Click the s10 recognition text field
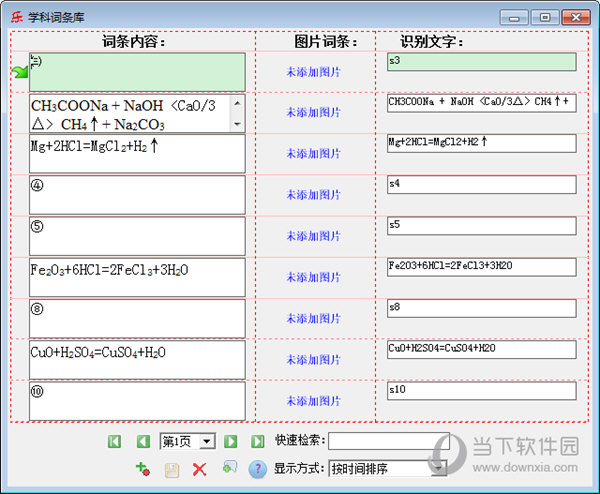 481,391
